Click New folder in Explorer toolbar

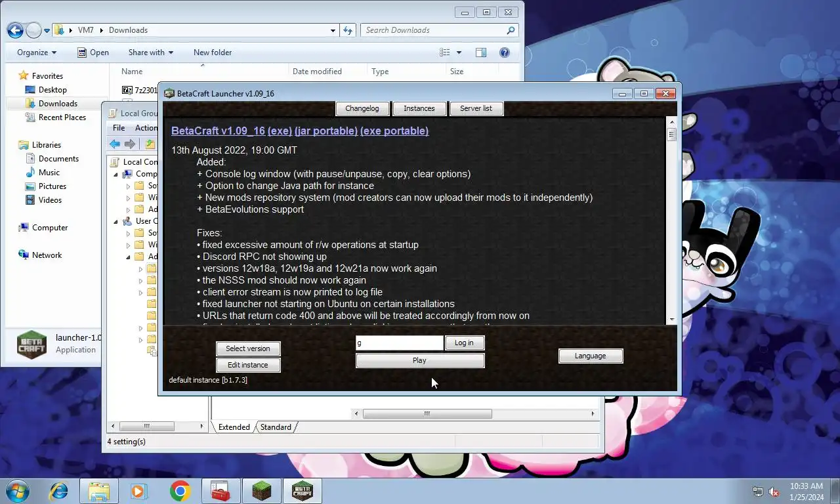213,52
